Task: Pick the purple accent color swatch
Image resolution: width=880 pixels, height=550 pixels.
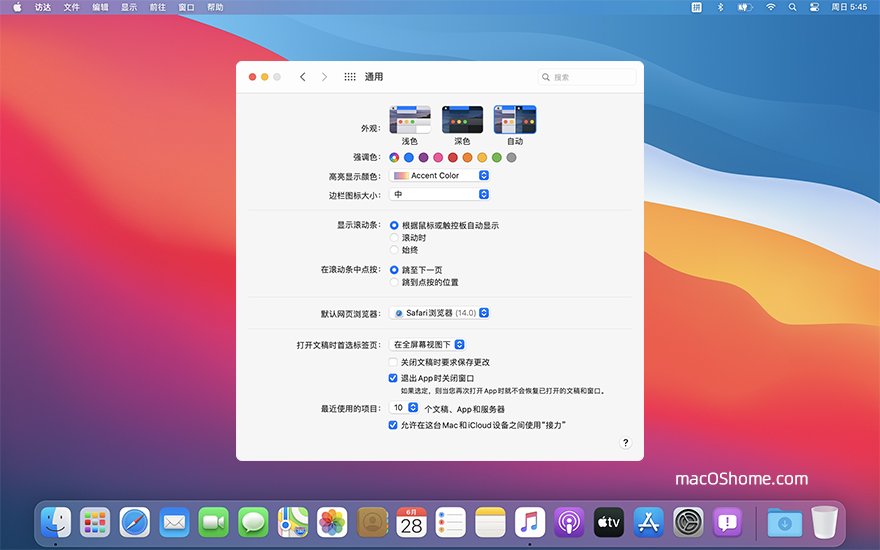Action: pos(423,158)
